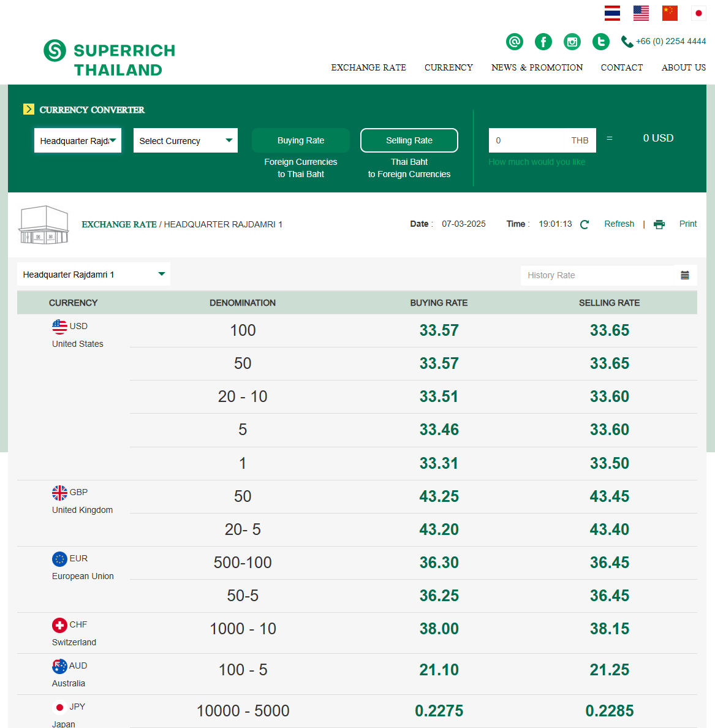This screenshot has height=728, width=715.
Task: Click the phone handset icon
Action: tap(627, 42)
